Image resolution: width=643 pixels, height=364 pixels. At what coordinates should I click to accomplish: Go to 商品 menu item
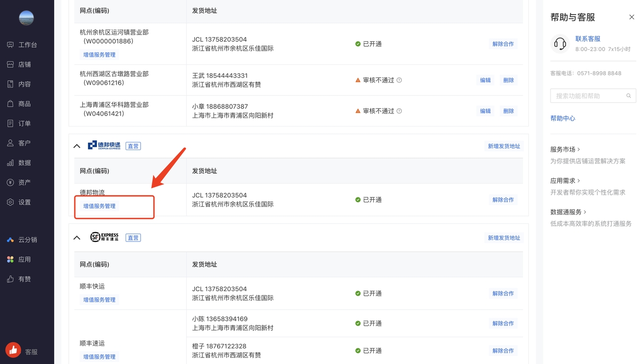tap(25, 103)
